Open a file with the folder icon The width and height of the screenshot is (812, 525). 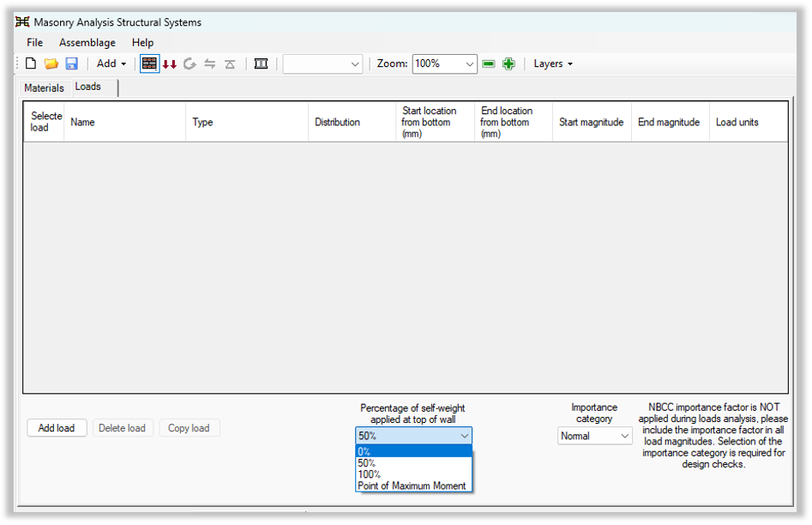point(51,63)
